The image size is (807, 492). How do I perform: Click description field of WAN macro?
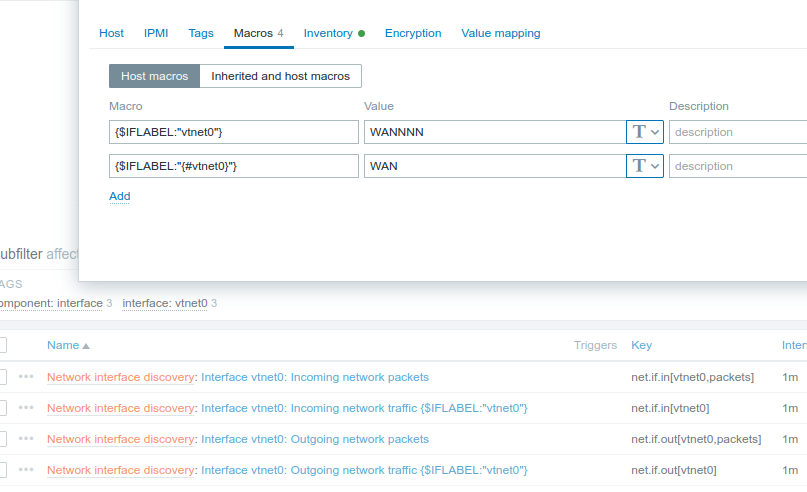click(x=738, y=166)
